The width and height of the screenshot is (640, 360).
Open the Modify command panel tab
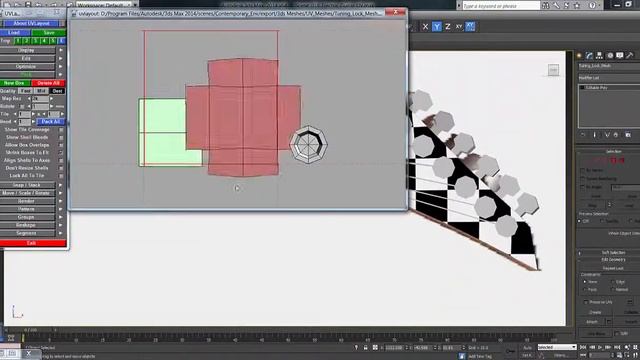(589, 56)
